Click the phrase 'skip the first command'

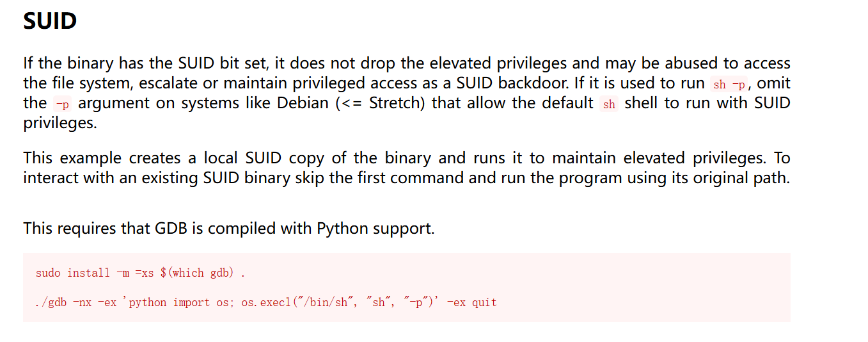[381, 177]
